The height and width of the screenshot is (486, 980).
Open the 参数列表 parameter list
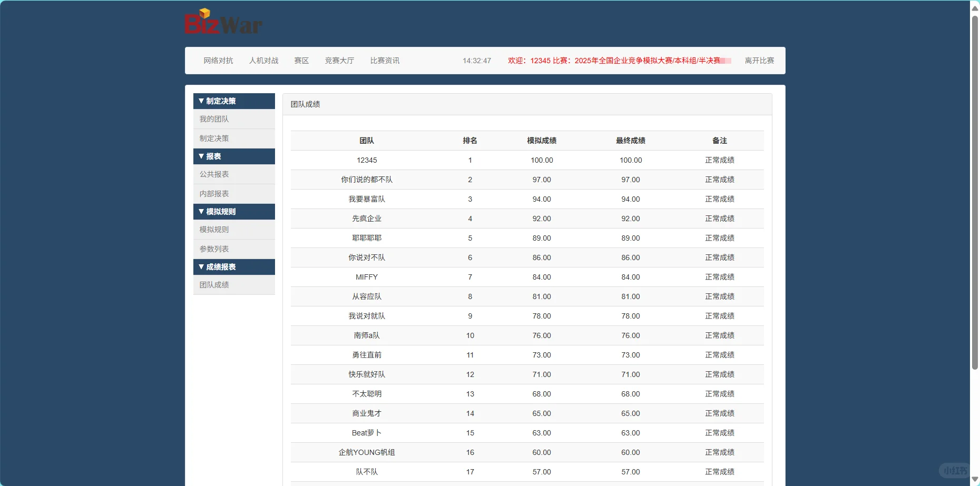pyautogui.click(x=214, y=249)
